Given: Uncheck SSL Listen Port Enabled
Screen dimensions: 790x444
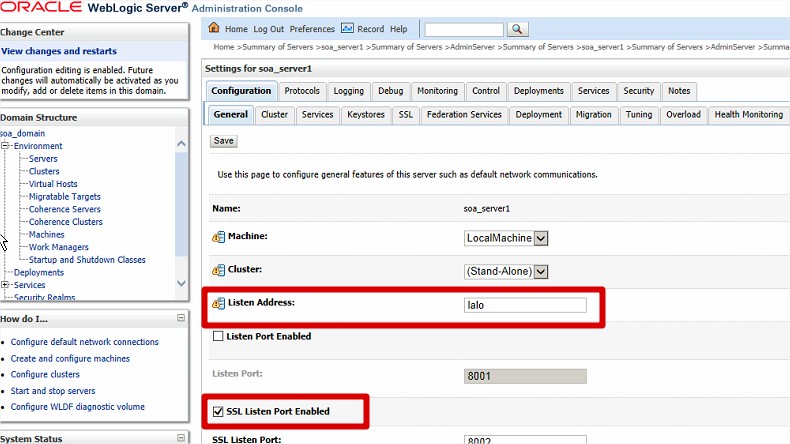Looking at the screenshot, I should coord(218,411).
